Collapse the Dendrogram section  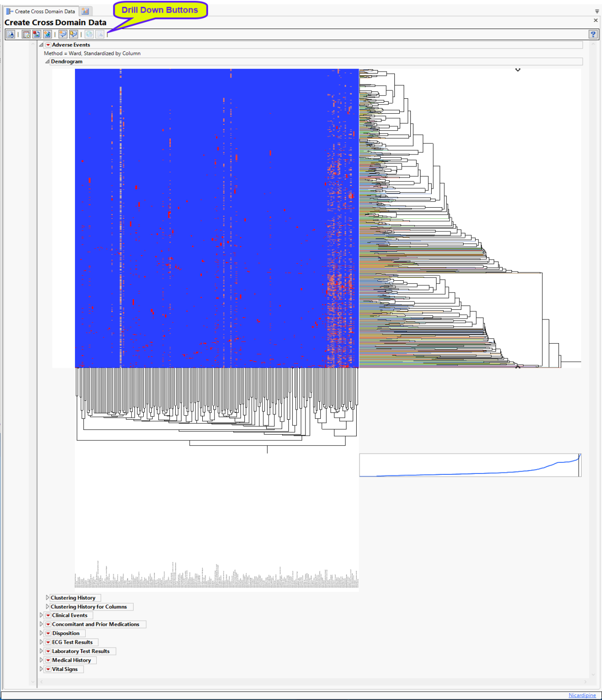tap(47, 61)
